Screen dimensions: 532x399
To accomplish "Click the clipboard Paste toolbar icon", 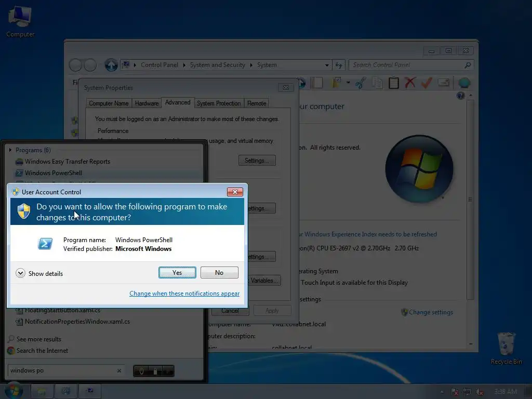I will tap(394, 83).
